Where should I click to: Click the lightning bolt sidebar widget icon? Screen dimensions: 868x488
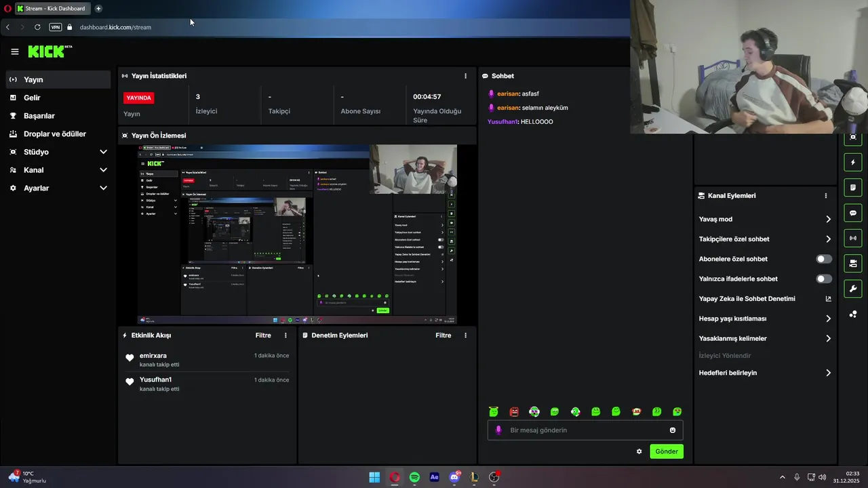(x=853, y=163)
